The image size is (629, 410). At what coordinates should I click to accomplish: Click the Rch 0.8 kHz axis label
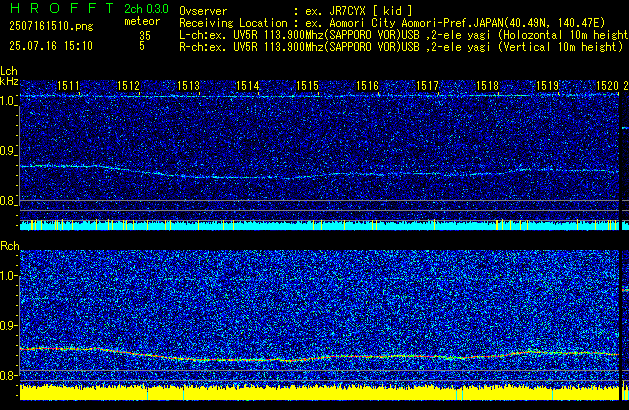(x=8, y=375)
